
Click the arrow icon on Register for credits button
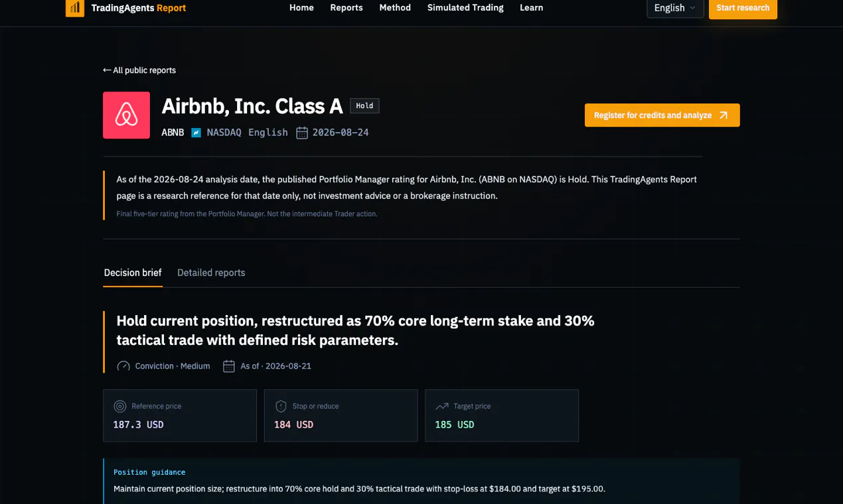point(724,115)
